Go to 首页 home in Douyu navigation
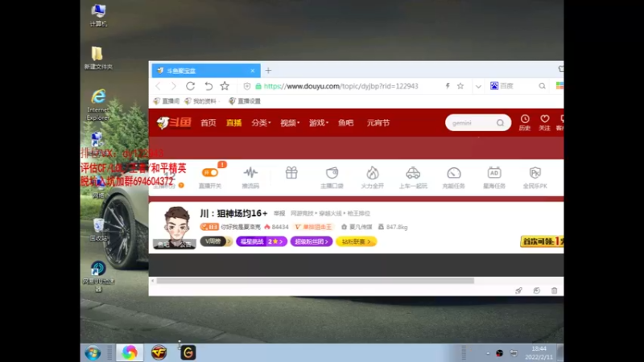644x362 pixels. [208, 123]
